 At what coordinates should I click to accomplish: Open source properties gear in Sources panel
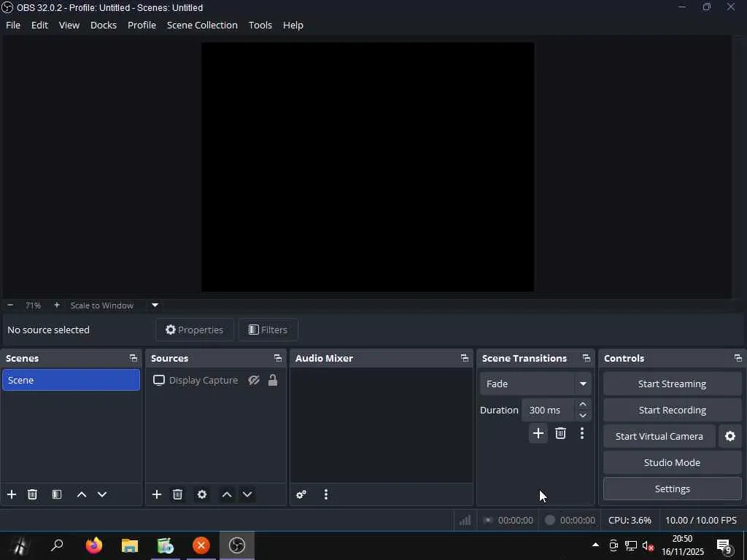coord(202,494)
